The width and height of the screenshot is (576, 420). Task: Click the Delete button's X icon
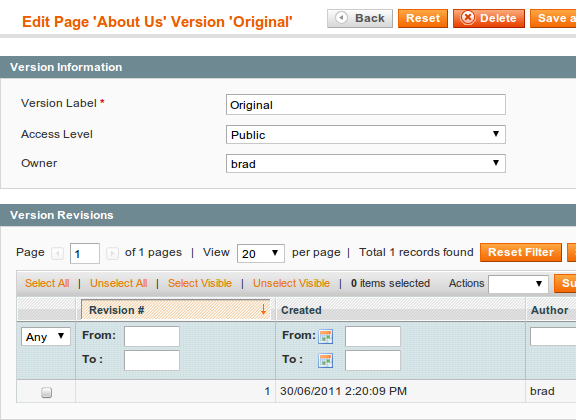468,18
